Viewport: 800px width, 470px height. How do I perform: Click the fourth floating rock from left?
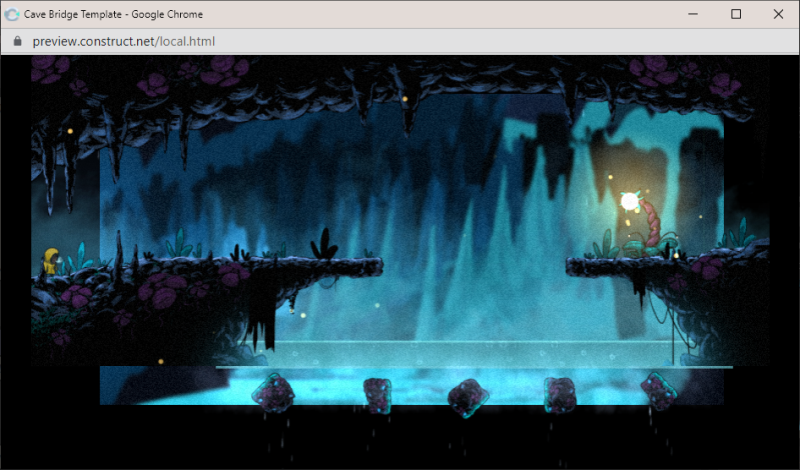click(560, 395)
